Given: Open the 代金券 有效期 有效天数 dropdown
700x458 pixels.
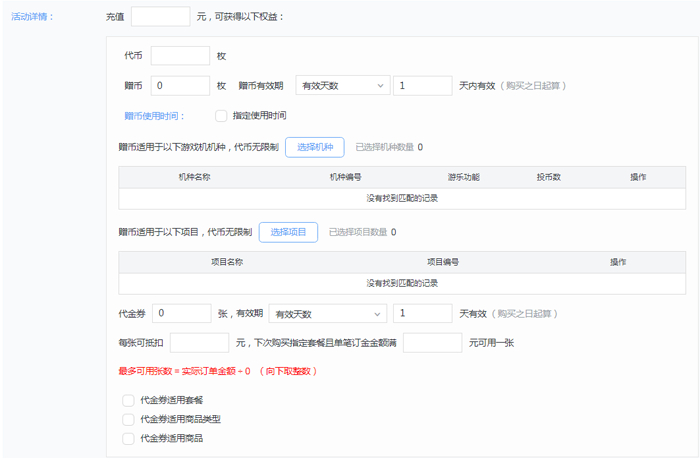Looking at the screenshot, I should 328,314.
